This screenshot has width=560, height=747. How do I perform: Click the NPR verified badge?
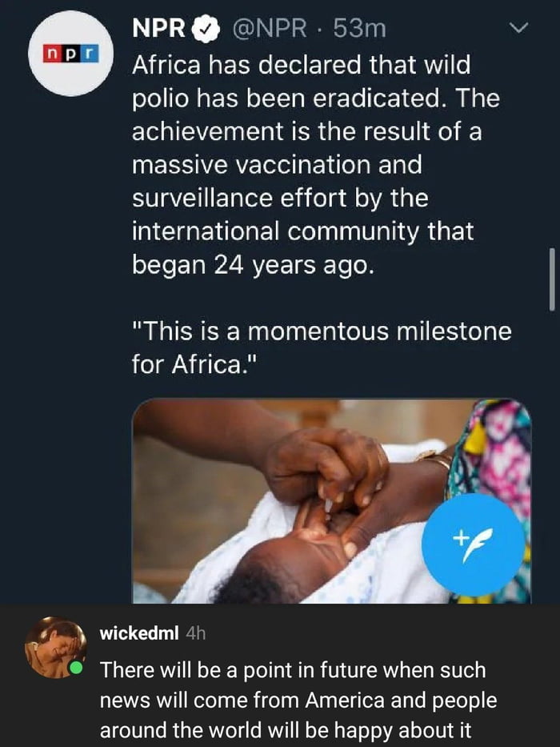(206, 29)
